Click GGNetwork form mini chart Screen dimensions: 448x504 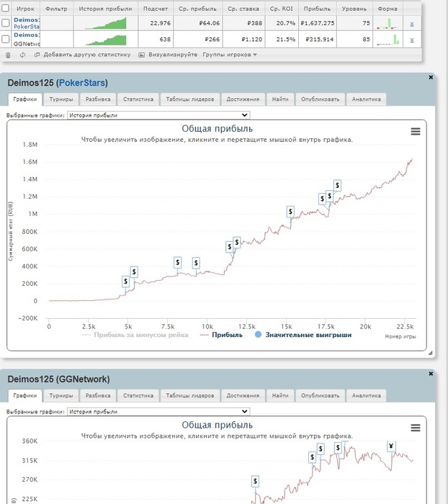pyautogui.click(x=387, y=40)
